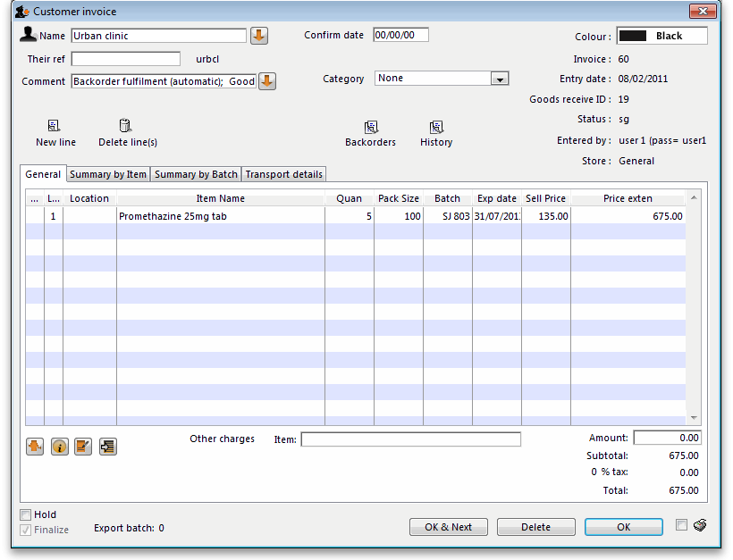Open the invoice History icon
Screen dimensions: 733x560
pyautogui.click(x=436, y=128)
